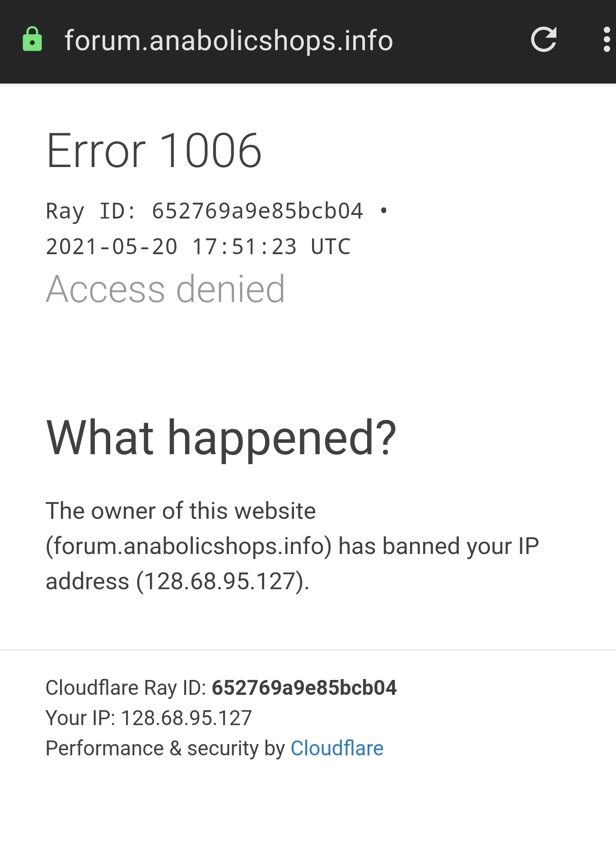Click the What happened? heading
616x861 pixels.
221,437
